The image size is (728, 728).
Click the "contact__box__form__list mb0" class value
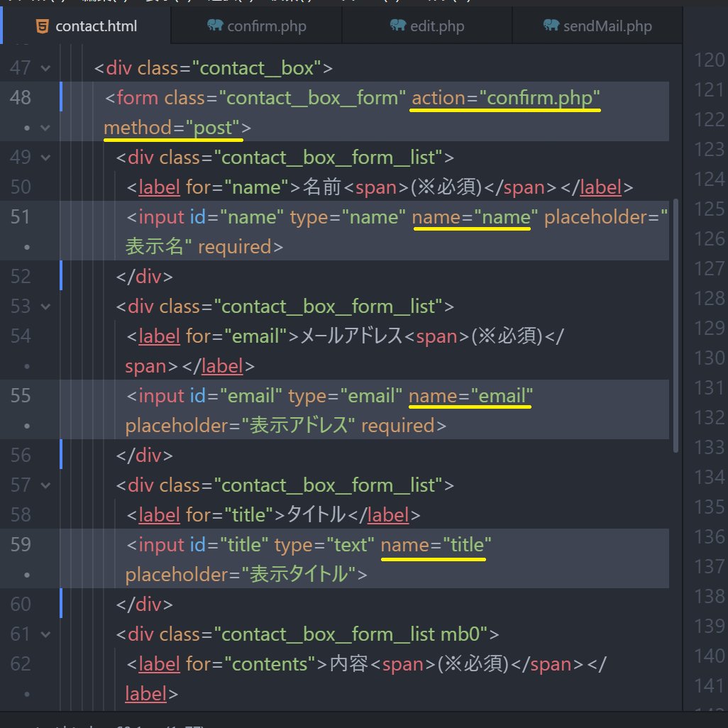point(351,634)
